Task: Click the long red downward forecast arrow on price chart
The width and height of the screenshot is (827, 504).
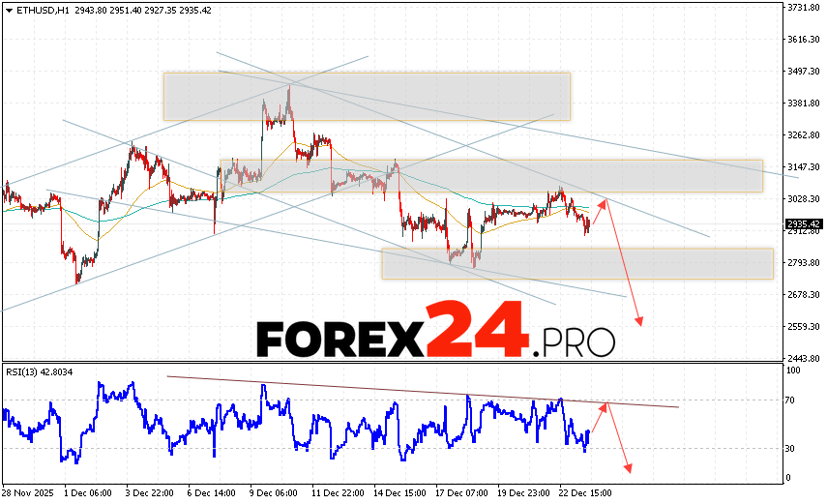Action: click(x=623, y=263)
